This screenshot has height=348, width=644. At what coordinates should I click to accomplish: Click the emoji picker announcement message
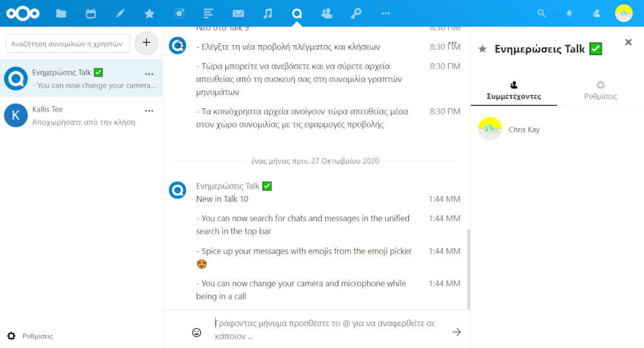coord(304,257)
